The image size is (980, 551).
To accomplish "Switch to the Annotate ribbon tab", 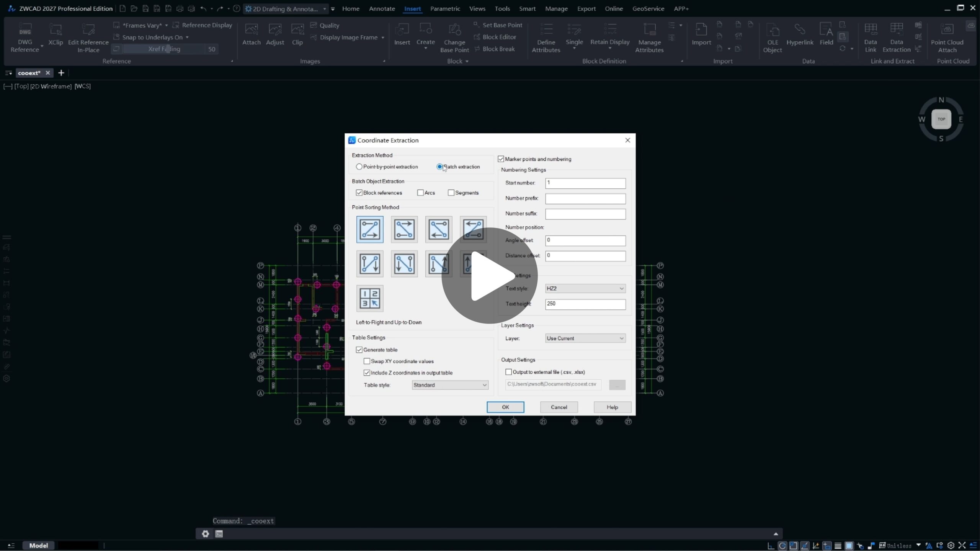I will click(x=382, y=8).
